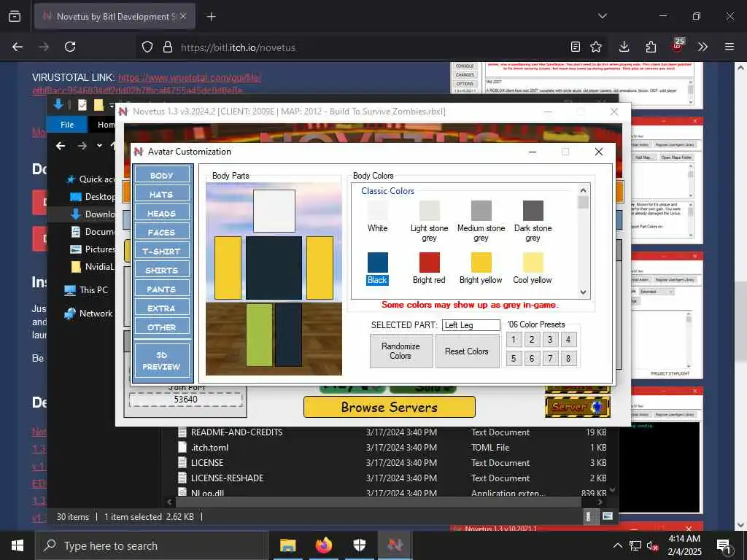
Task: Select the green leg body part
Action: click(x=259, y=335)
